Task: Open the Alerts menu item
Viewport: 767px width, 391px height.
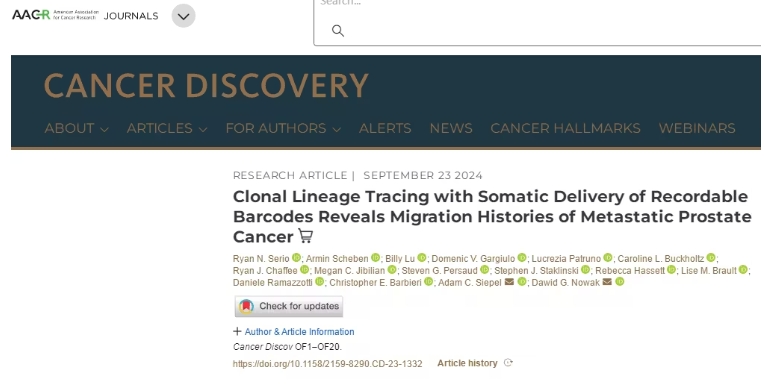Action: (x=385, y=128)
